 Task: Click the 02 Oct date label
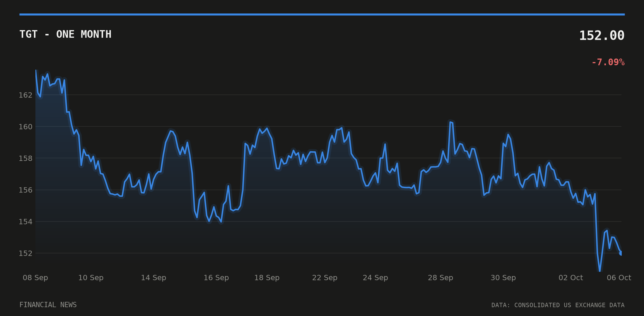(571, 278)
